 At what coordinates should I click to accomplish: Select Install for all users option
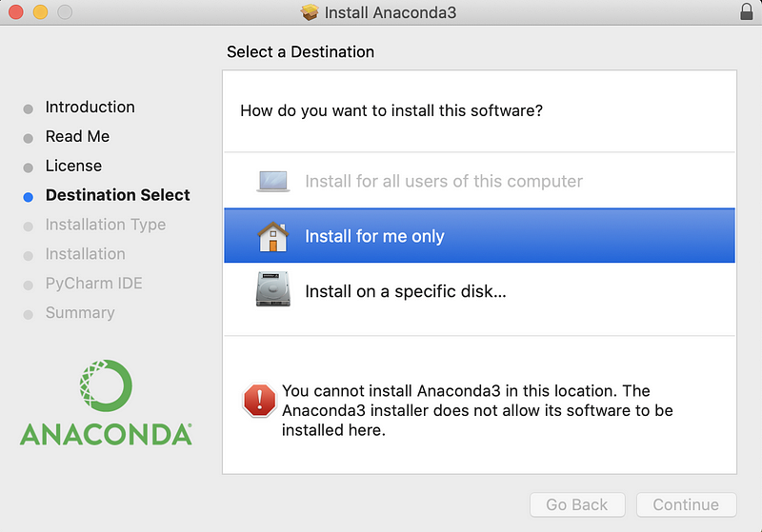point(443,181)
